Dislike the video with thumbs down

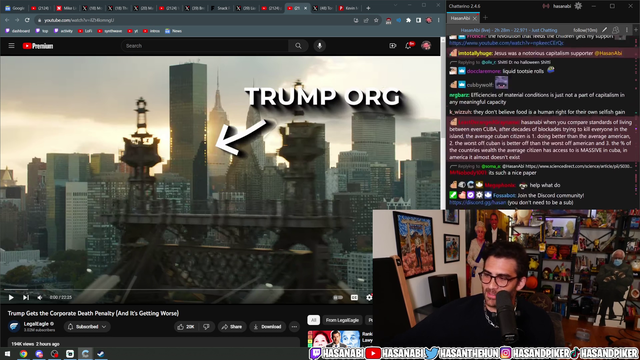(x=207, y=327)
